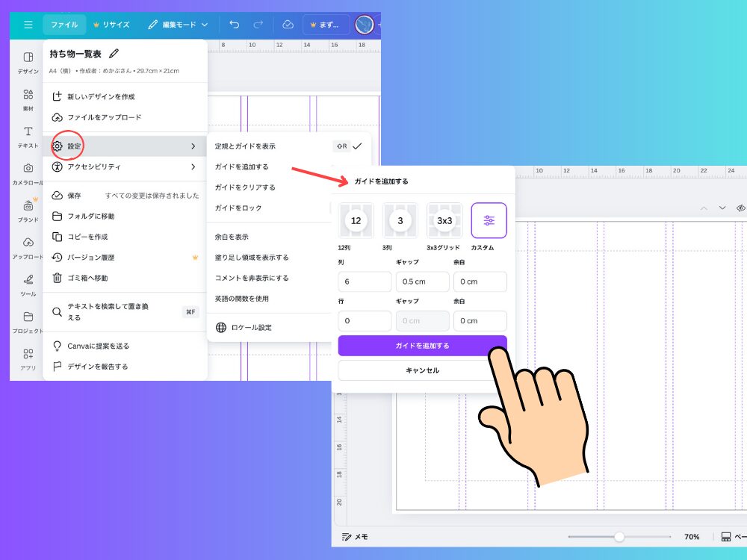Image resolution: width=747 pixels, height=560 pixels.
Task: Click the pencil icon beside 持ち物一覧表
Action: [114, 54]
